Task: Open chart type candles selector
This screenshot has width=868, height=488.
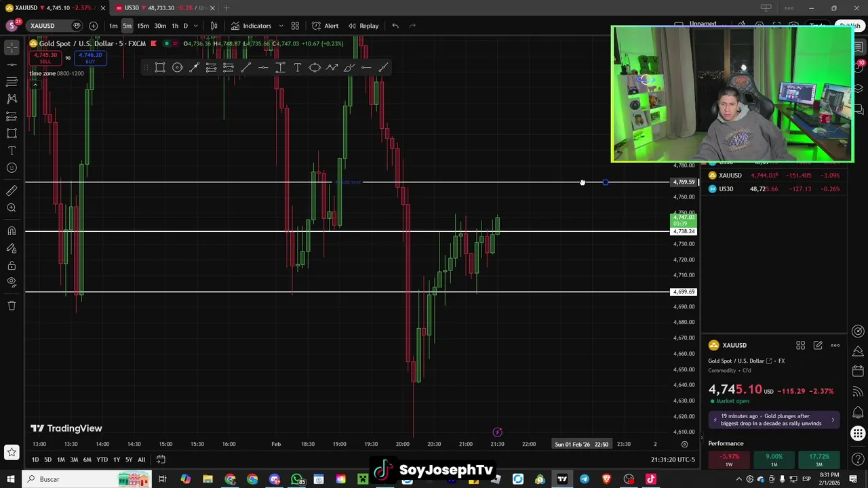Action: [214, 26]
